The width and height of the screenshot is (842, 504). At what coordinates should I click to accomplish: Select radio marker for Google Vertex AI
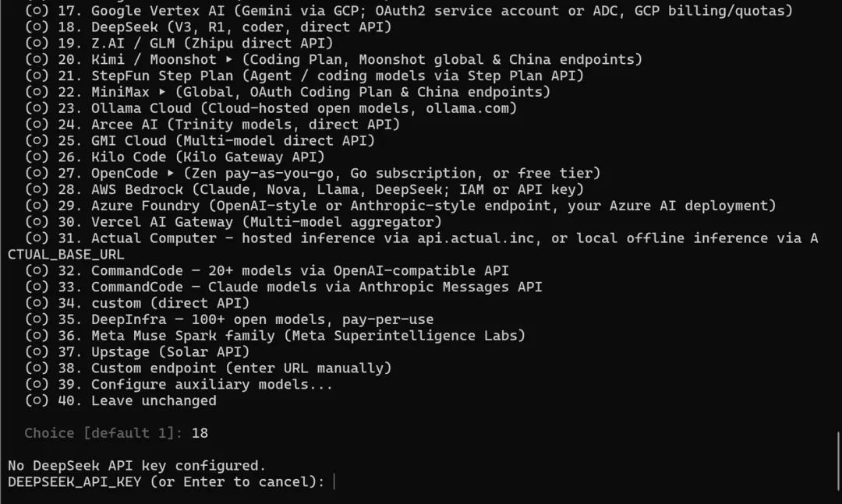(37, 11)
